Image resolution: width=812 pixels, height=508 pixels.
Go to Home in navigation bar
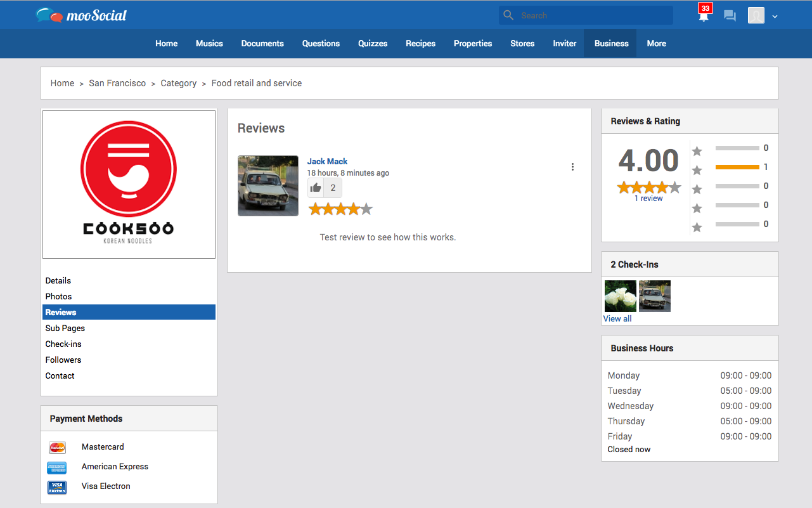coord(166,43)
